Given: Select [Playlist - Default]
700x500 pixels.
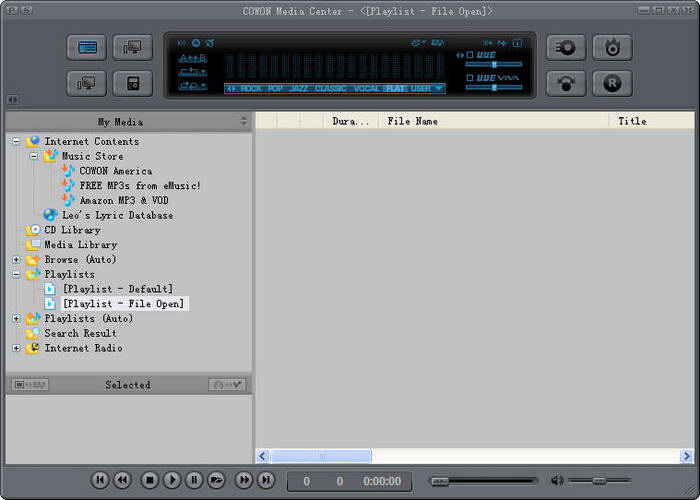Looking at the screenshot, I should (118, 289).
